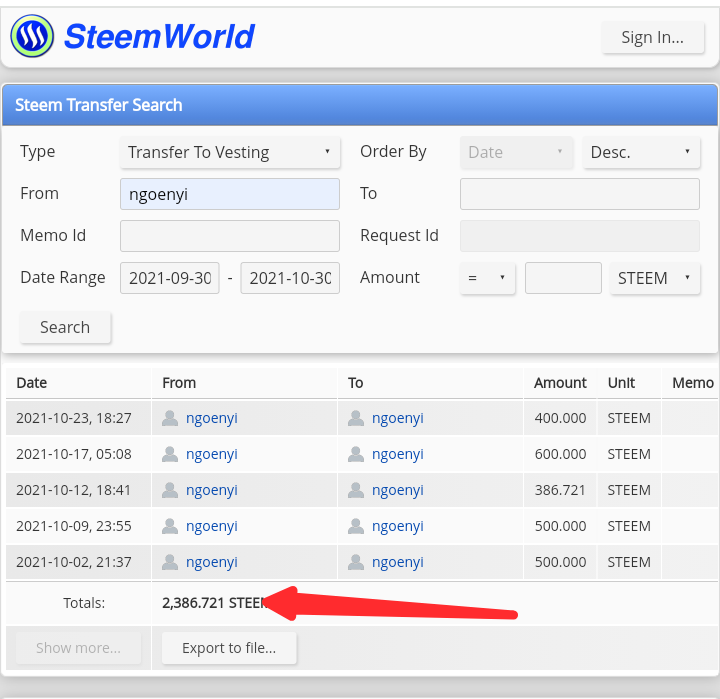Click the amount 500.000 in 2021-10-02 row
This screenshot has width=720, height=699.
point(560,562)
